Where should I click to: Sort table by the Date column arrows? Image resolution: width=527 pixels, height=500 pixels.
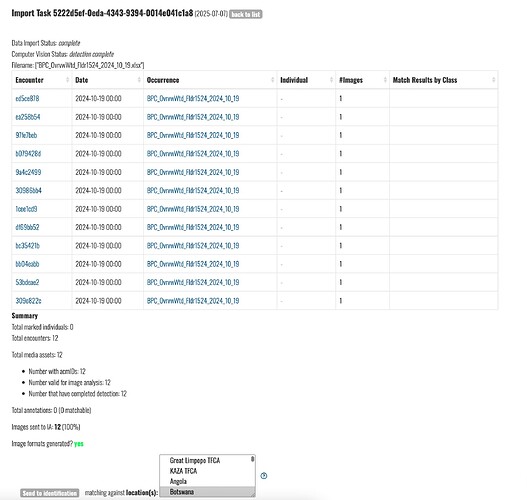click(x=139, y=80)
